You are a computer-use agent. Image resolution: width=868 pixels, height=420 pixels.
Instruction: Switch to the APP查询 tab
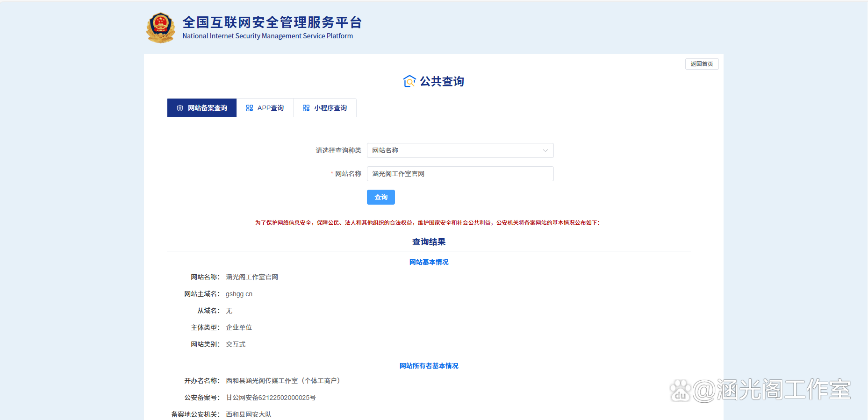pos(265,108)
